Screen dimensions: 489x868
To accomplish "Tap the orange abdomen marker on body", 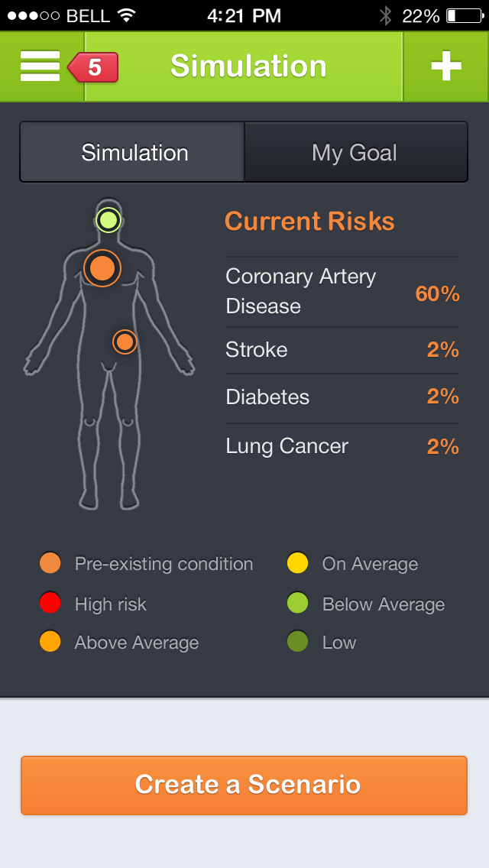I will (x=125, y=342).
